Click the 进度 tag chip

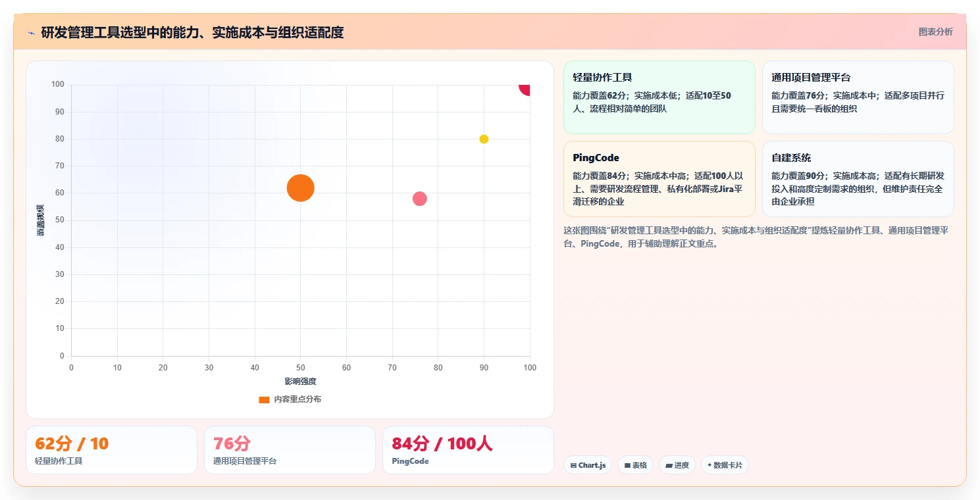click(x=677, y=465)
